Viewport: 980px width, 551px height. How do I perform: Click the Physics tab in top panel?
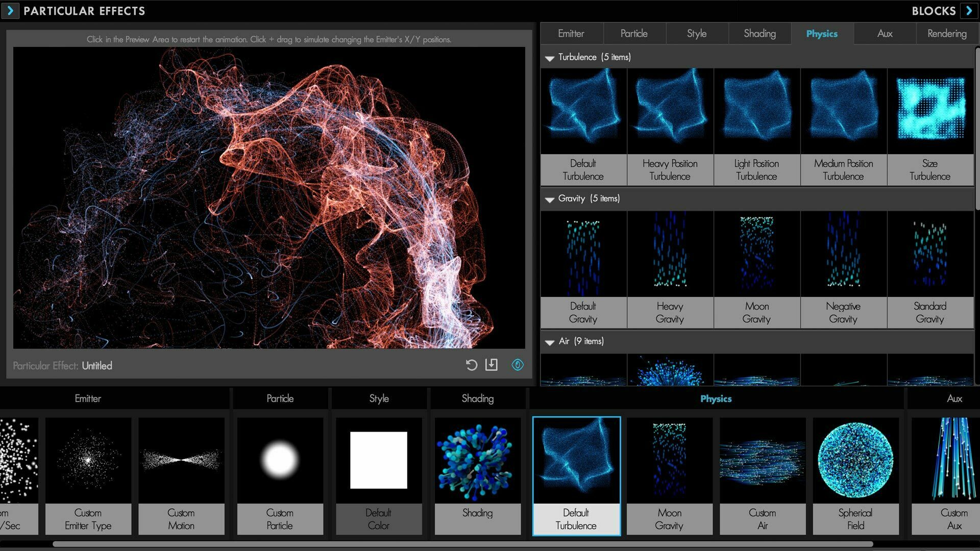click(822, 33)
